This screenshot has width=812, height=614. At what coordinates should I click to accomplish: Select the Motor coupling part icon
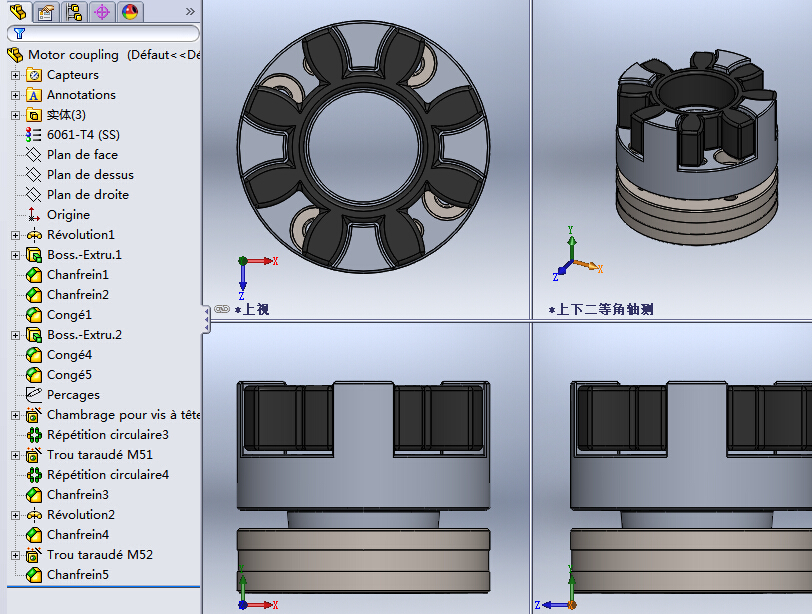point(15,54)
